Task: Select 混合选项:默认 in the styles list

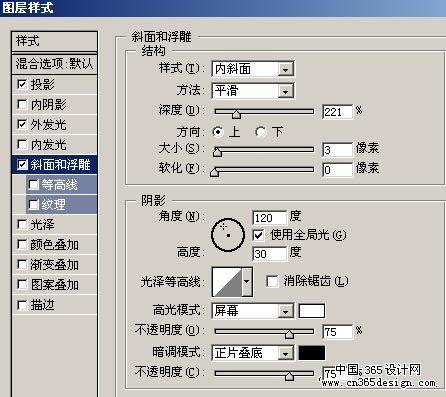Action: pos(54,63)
